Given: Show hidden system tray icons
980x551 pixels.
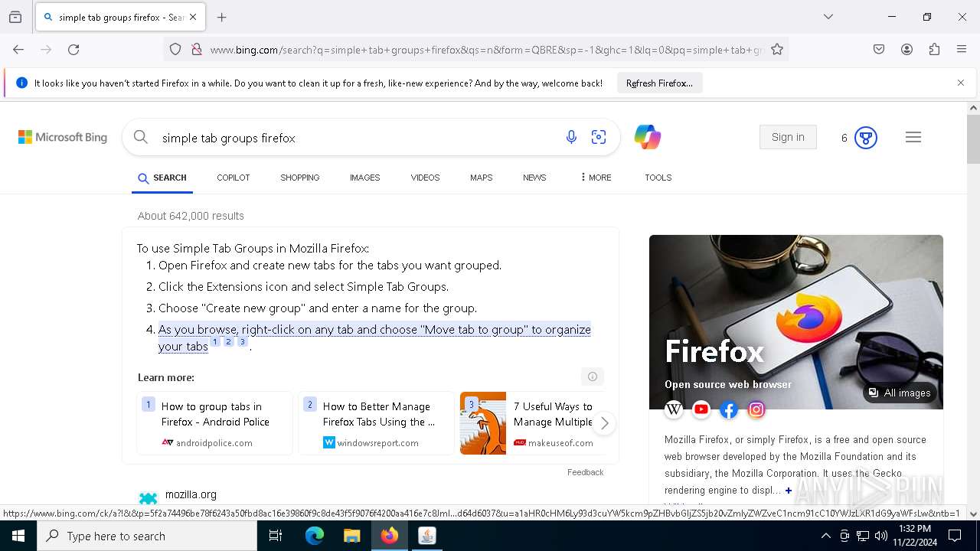Looking at the screenshot, I should [825, 536].
